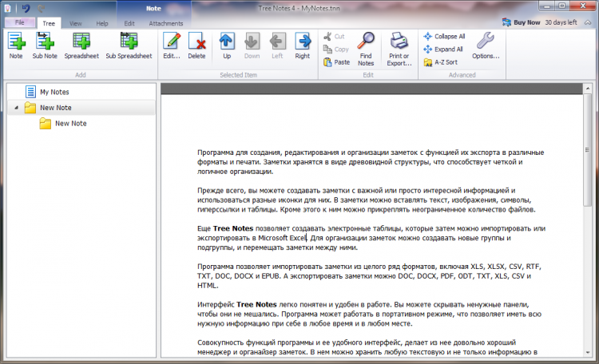This screenshot has width=599, height=364.
Task: Apply A-Z Sort to tree
Action: (440, 62)
